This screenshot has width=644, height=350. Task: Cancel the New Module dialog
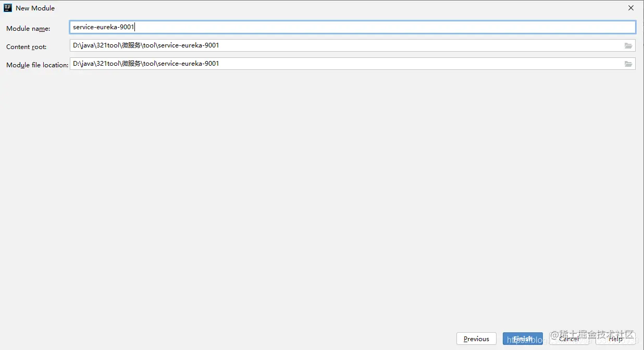569,339
